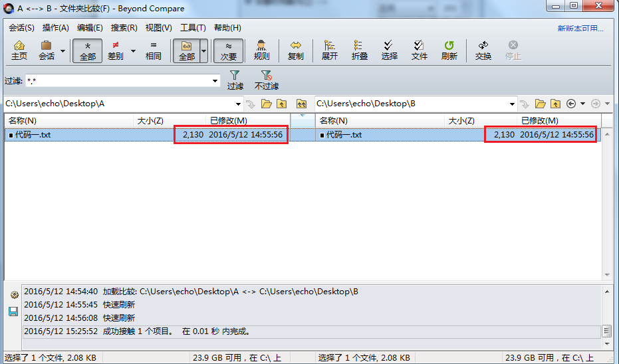Click right pane browse folder icon
The image size is (619, 364).
(x=540, y=104)
